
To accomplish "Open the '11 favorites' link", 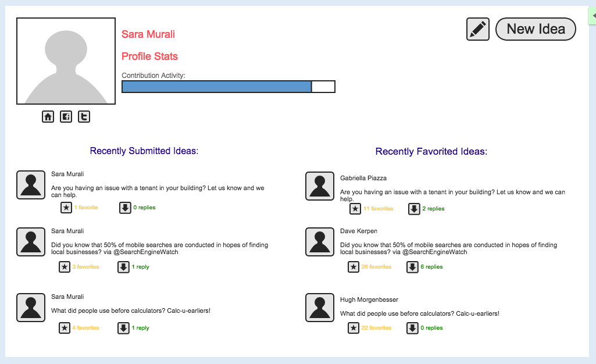I will pyautogui.click(x=378, y=209).
